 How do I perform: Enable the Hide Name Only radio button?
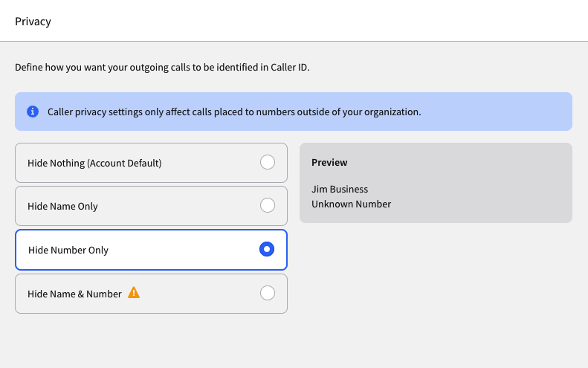[268, 205]
